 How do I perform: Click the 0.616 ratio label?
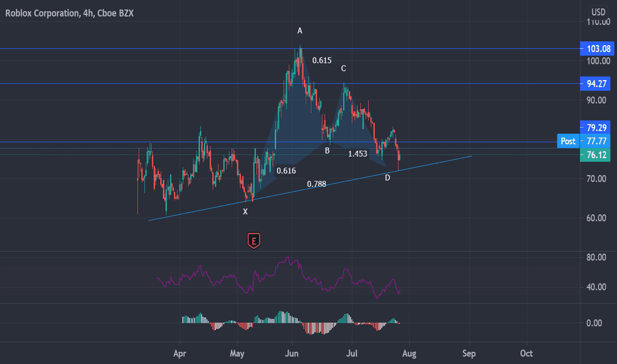pos(286,171)
